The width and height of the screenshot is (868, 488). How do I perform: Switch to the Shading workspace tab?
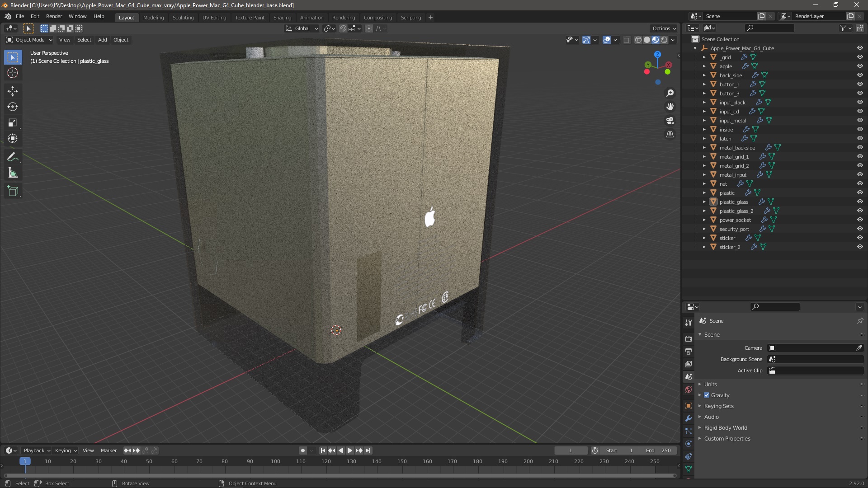tap(282, 17)
